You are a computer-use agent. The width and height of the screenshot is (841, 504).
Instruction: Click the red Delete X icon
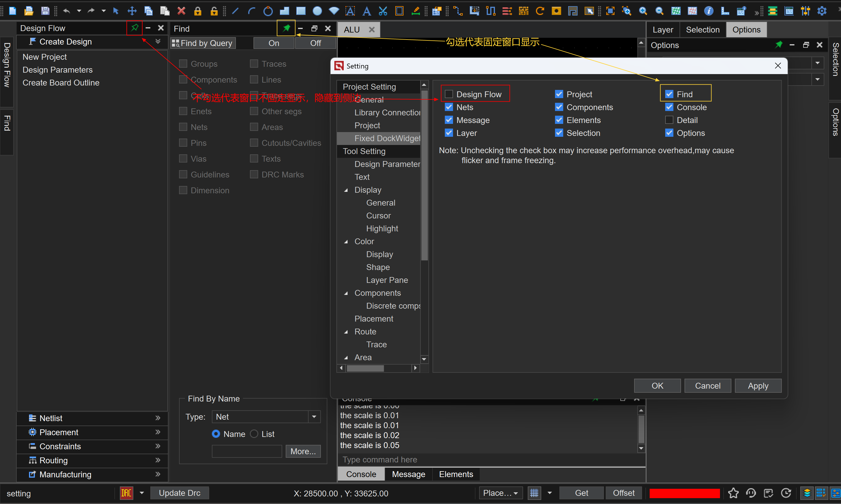tap(181, 11)
